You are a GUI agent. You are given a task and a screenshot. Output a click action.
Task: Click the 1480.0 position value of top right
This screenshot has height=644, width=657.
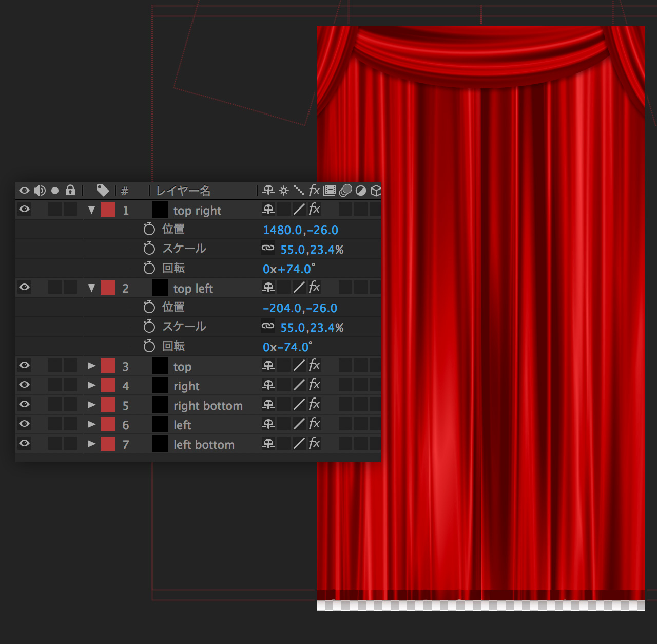[x=282, y=230]
